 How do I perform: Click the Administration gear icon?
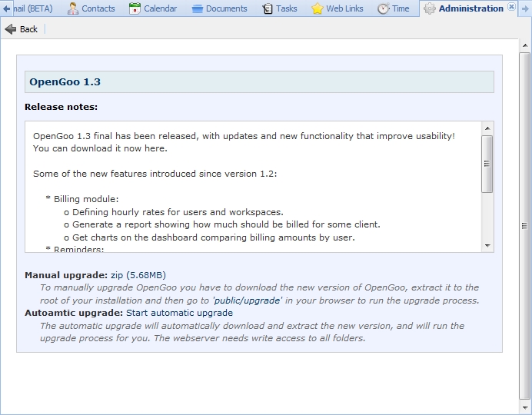(x=430, y=8)
